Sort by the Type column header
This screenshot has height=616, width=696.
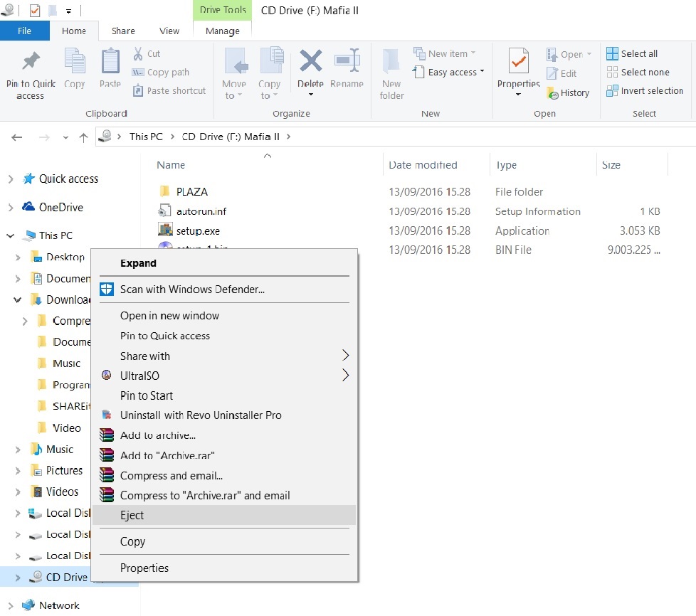(506, 165)
